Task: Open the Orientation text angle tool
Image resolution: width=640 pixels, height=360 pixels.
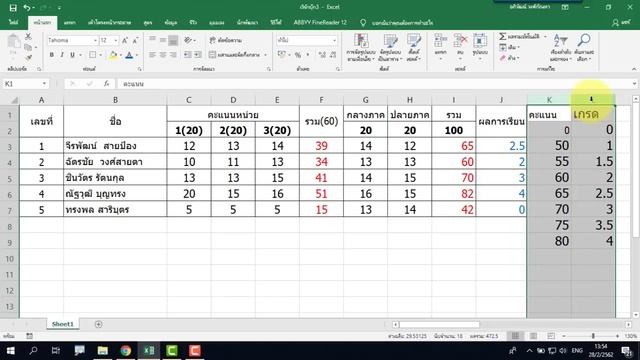Action: click(x=188, y=40)
